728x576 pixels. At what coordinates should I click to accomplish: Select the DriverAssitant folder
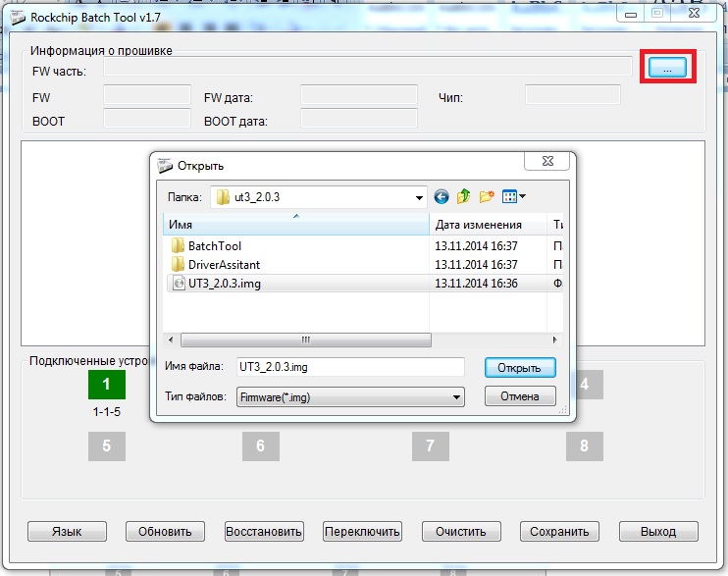coord(224,265)
